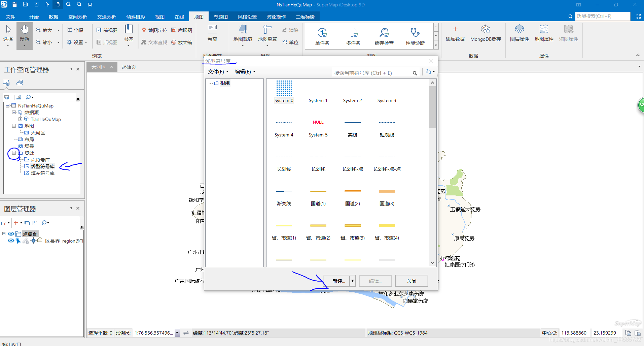Activate the 放大镜 magnifier tool
644x346 pixels.
(182, 42)
